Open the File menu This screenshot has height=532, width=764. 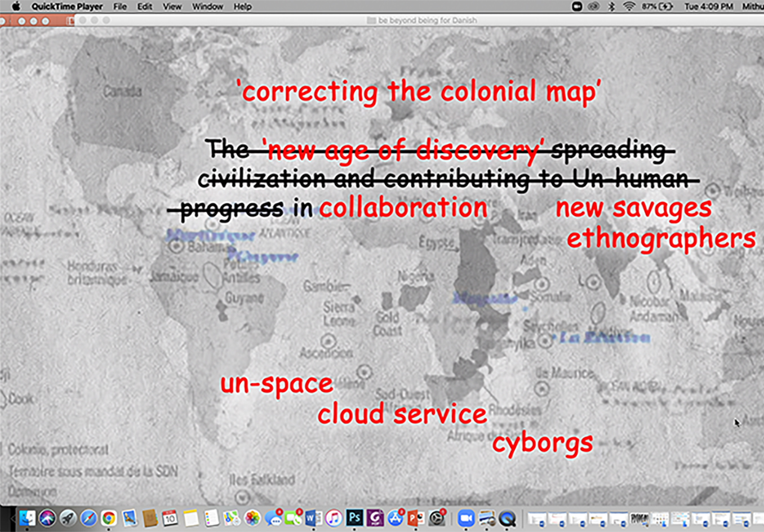(119, 7)
